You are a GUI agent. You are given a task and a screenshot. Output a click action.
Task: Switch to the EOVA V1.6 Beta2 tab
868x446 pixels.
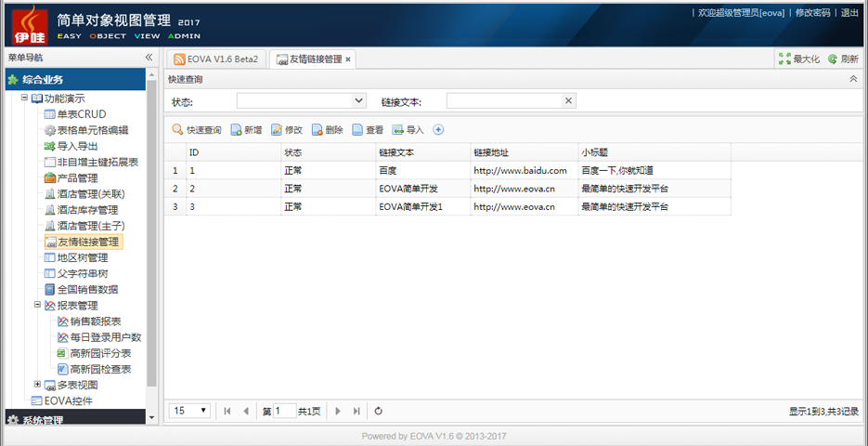click(214, 59)
